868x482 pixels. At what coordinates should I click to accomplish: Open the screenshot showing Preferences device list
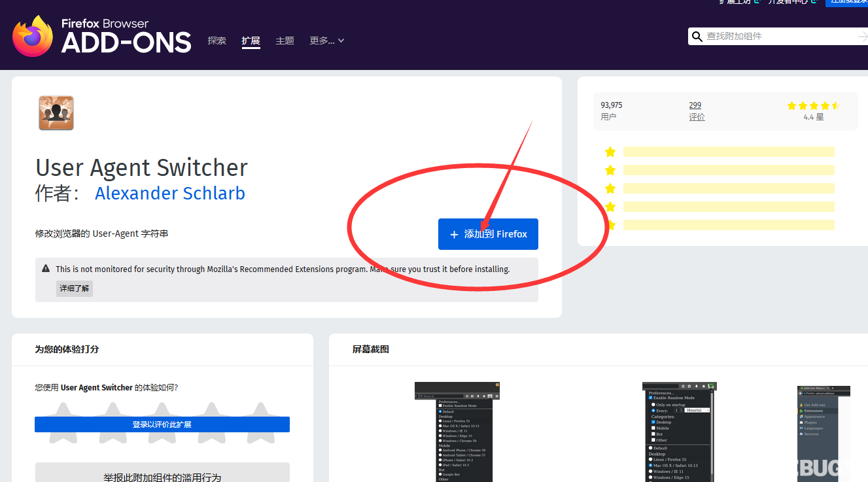point(457,432)
